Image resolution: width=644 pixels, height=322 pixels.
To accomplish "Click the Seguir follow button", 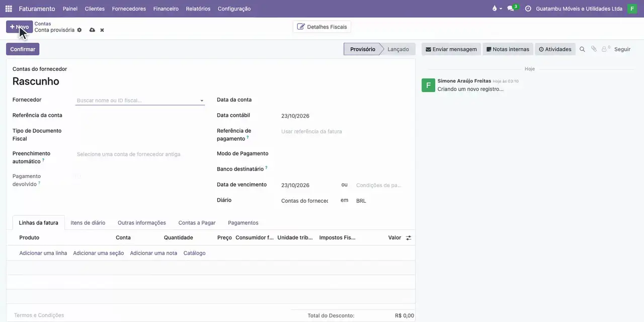I will [x=622, y=49].
